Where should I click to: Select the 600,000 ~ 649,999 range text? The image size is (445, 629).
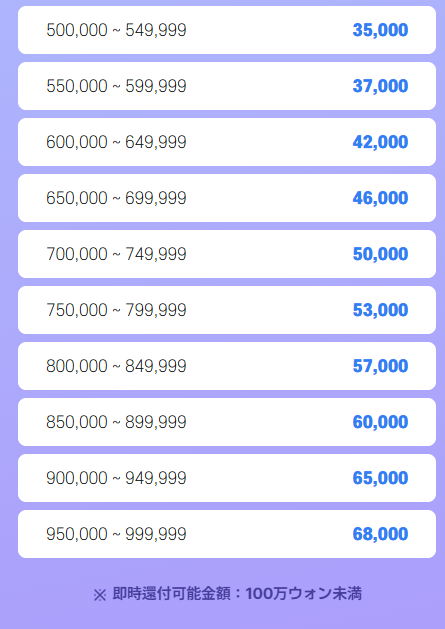(116, 142)
